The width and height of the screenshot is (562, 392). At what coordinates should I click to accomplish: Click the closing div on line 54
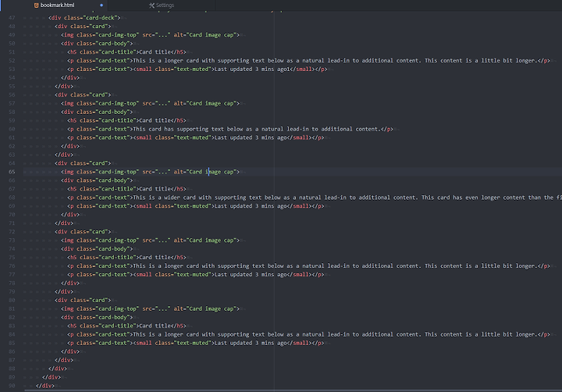tap(70, 78)
